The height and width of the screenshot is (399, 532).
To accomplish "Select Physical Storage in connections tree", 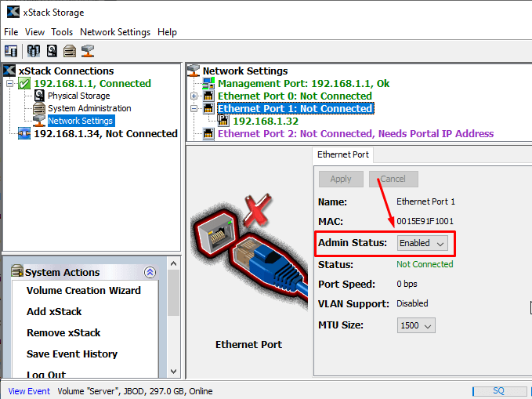I will [x=78, y=96].
